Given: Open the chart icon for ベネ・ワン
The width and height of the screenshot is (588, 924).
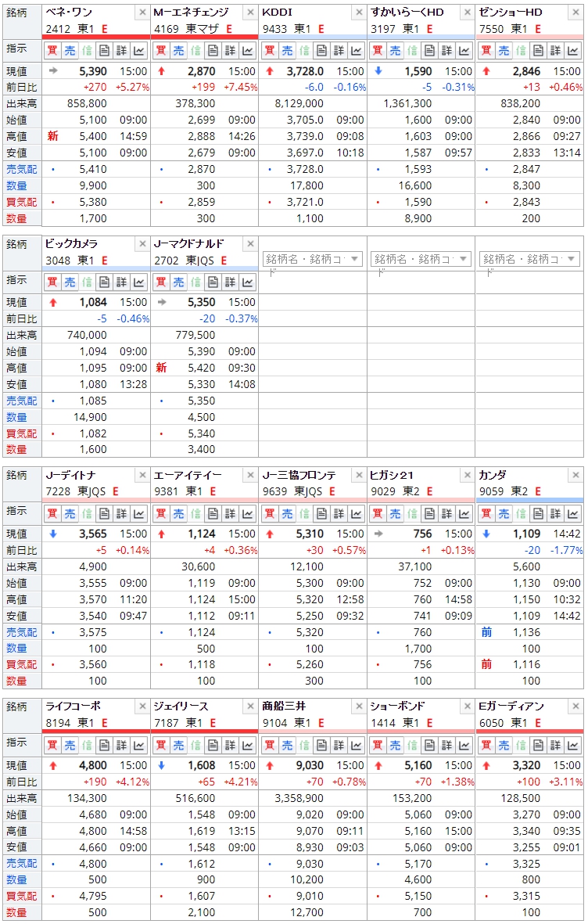Looking at the screenshot, I should click(x=139, y=51).
